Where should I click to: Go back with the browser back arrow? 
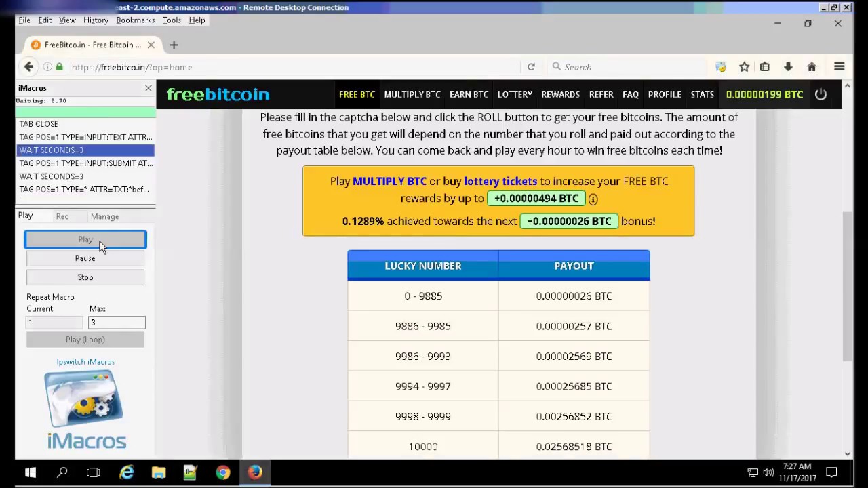(x=28, y=66)
